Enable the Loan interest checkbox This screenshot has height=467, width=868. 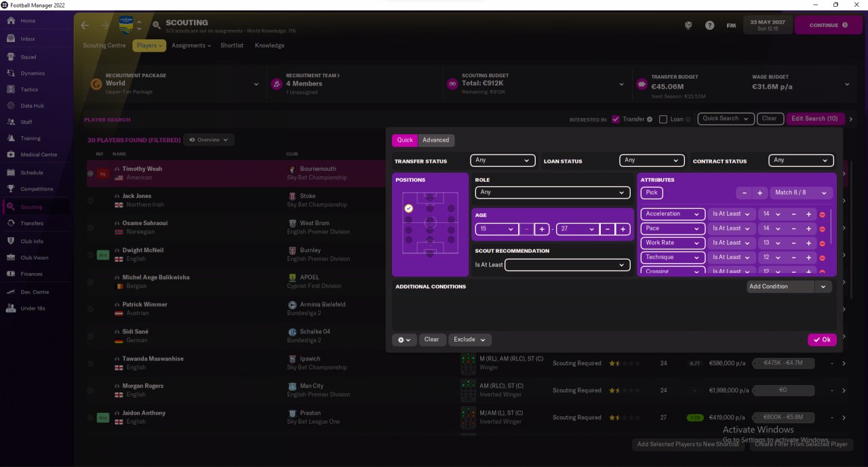click(663, 119)
